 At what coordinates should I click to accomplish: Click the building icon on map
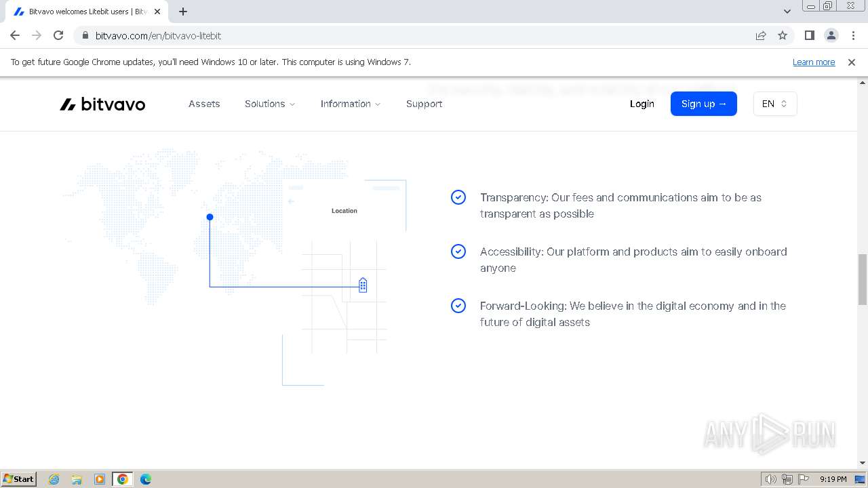pyautogui.click(x=363, y=285)
